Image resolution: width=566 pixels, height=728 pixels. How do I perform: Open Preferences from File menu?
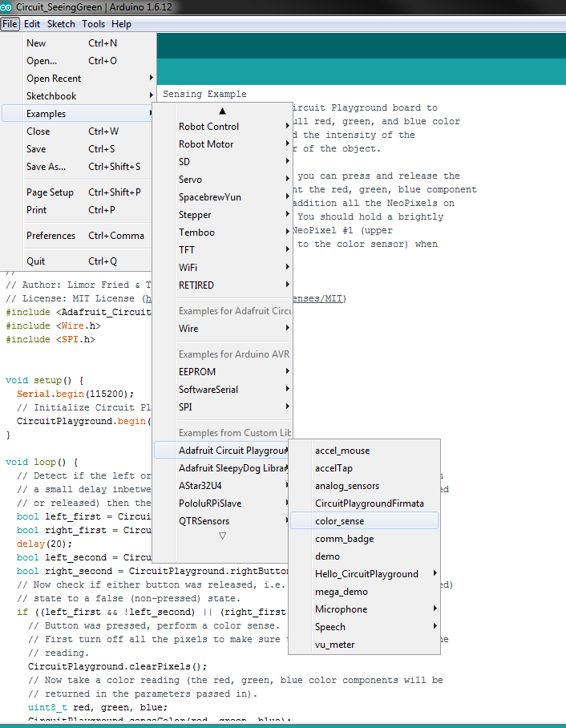tap(78, 236)
